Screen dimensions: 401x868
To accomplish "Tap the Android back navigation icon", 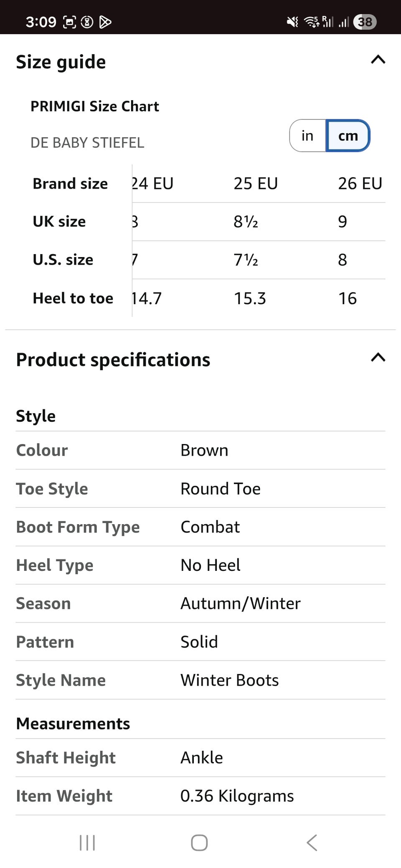I will point(312,843).
